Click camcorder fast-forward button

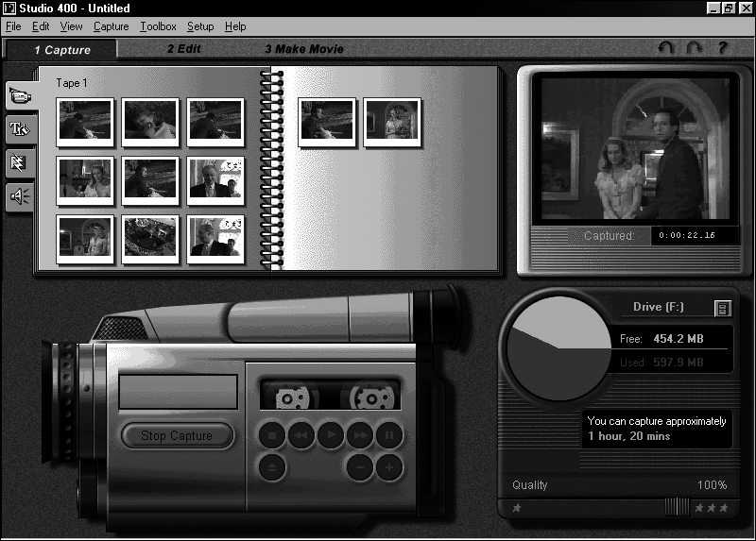[x=360, y=435]
